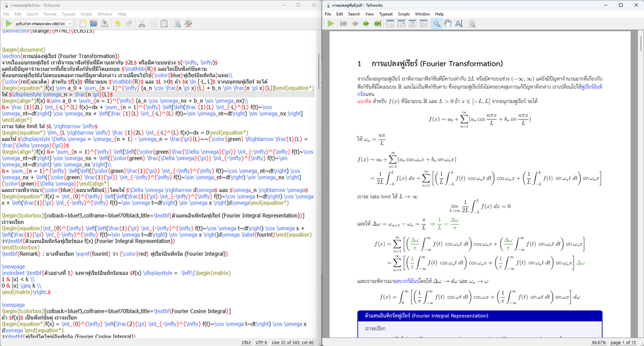Choose Fit to Content Width in PDF toolbar
The image size is (644, 346).
click(x=424, y=24)
